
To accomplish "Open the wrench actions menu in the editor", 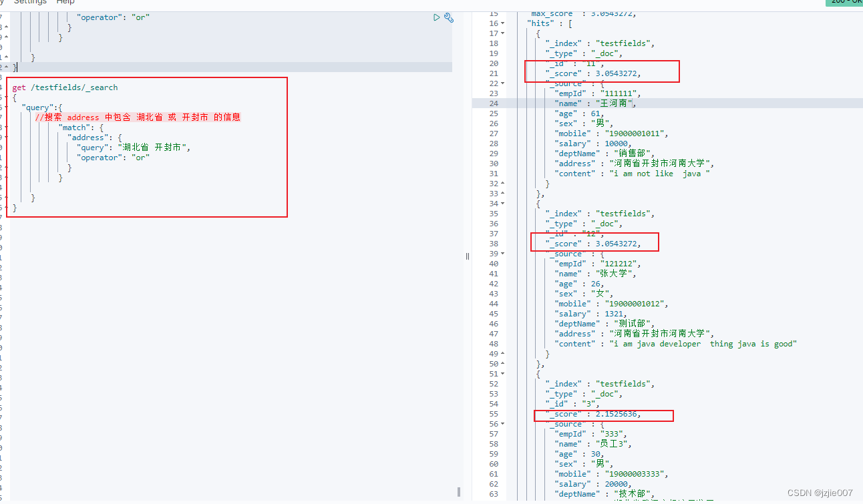I will pos(449,18).
